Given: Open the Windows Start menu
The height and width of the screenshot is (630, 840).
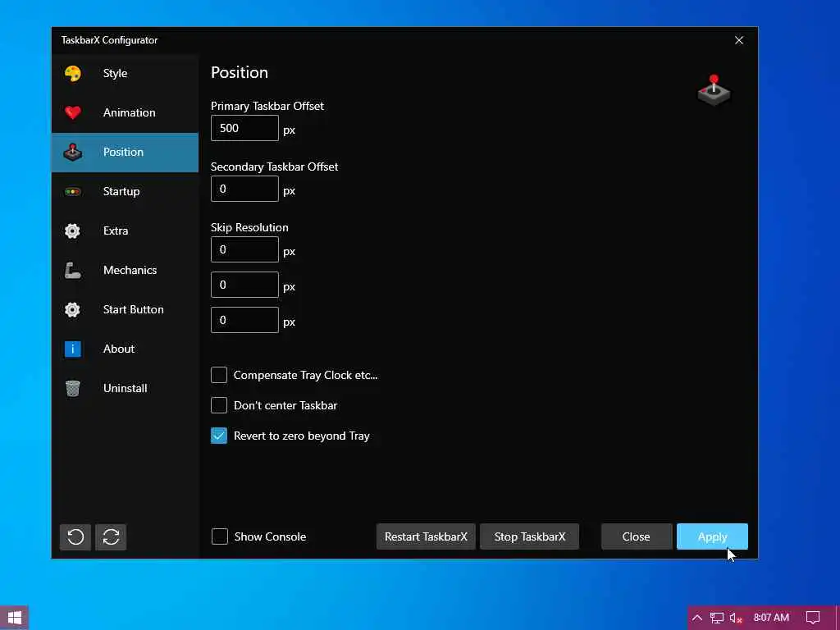Looking at the screenshot, I should (15, 618).
